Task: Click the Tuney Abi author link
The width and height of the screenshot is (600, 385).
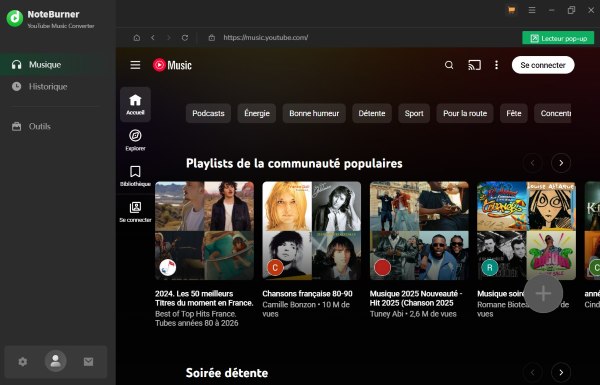Action: tap(386, 314)
